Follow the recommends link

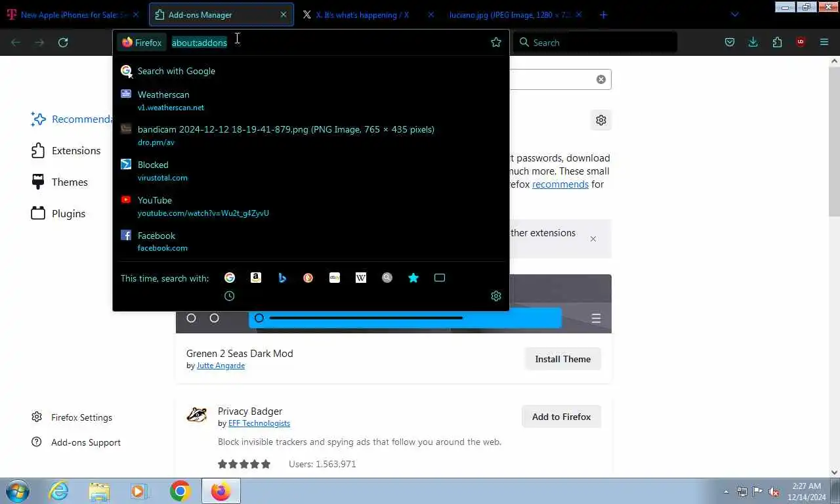pyautogui.click(x=560, y=184)
